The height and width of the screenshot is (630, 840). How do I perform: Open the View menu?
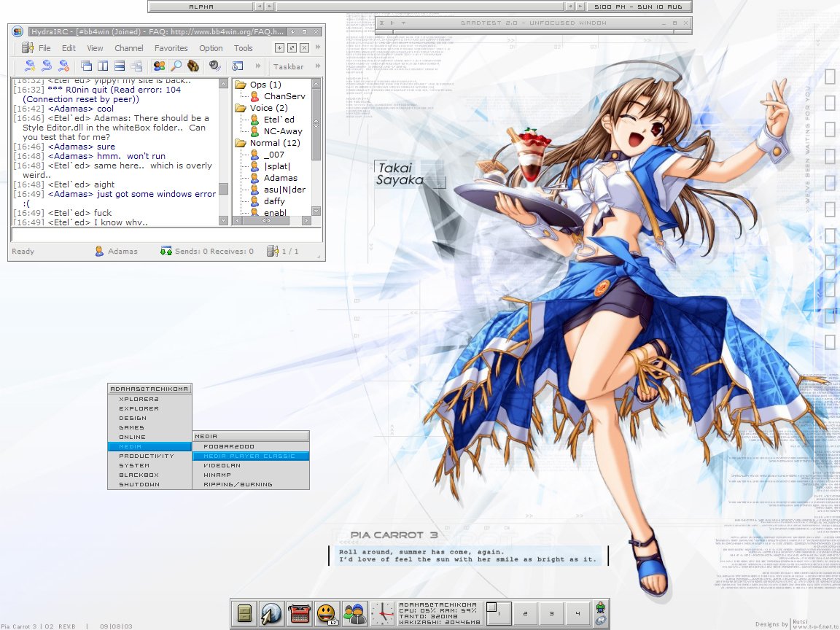[95, 48]
